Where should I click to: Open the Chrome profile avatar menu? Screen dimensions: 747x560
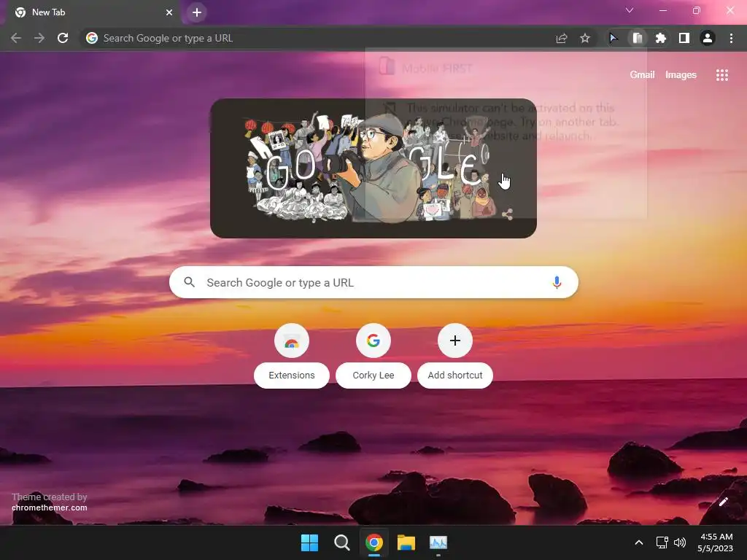click(x=708, y=38)
